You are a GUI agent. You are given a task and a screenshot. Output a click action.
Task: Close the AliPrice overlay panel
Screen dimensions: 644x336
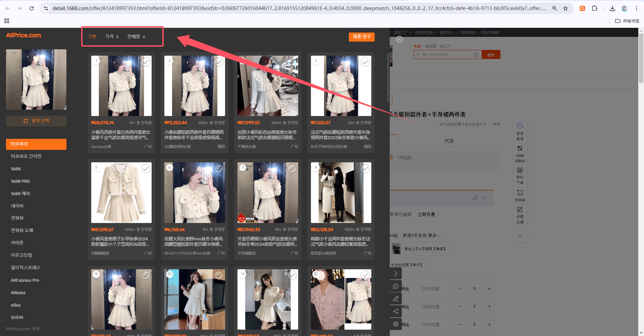[399, 39]
